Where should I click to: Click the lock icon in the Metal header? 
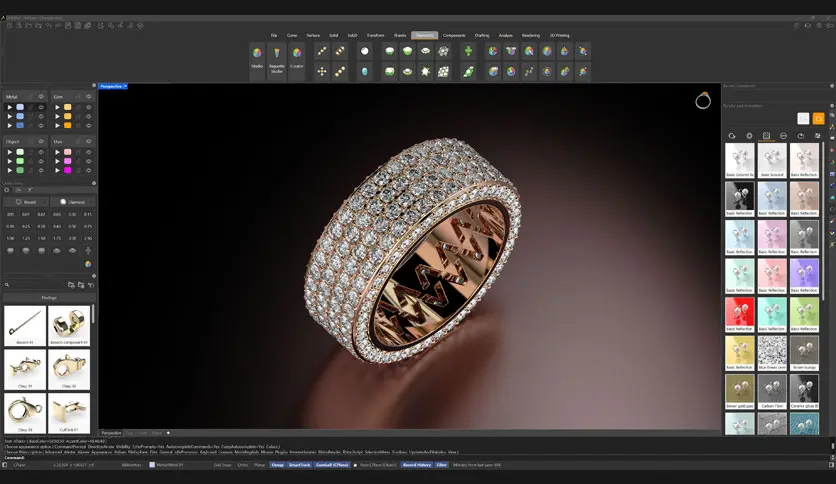click(30, 96)
